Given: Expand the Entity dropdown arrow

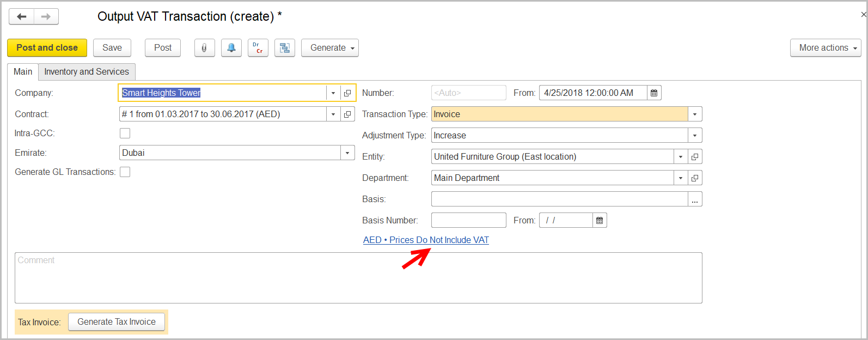Looking at the screenshot, I should click(x=681, y=157).
